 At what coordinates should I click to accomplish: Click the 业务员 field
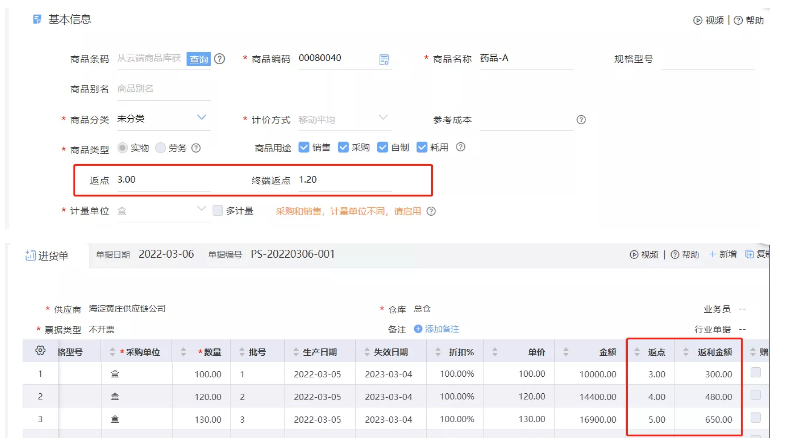(742, 309)
